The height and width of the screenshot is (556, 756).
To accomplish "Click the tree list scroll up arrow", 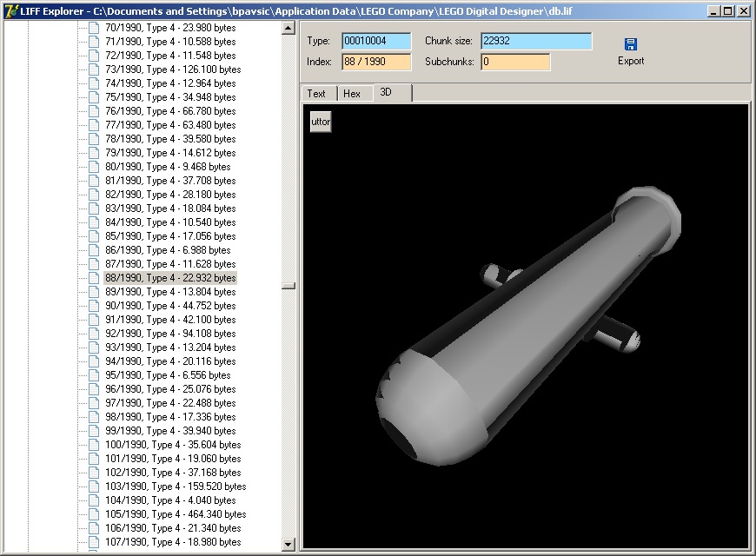I will (288, 28).
